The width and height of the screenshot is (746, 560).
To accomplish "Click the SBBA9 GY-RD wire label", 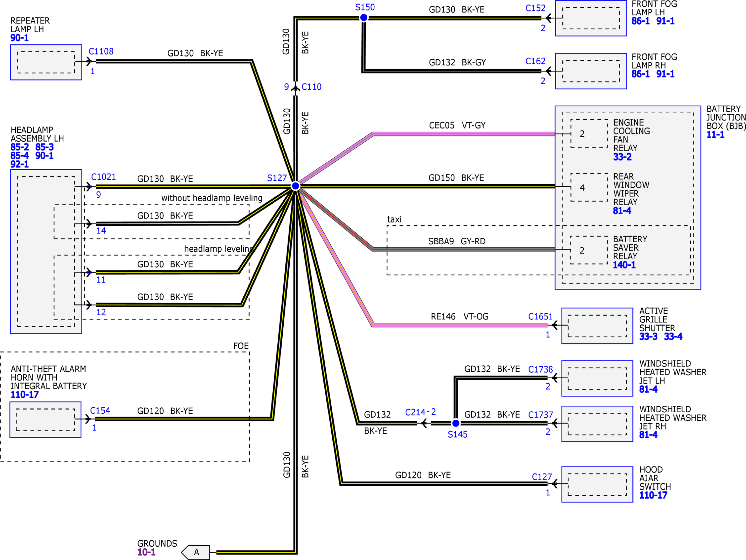I will (456, 241).
